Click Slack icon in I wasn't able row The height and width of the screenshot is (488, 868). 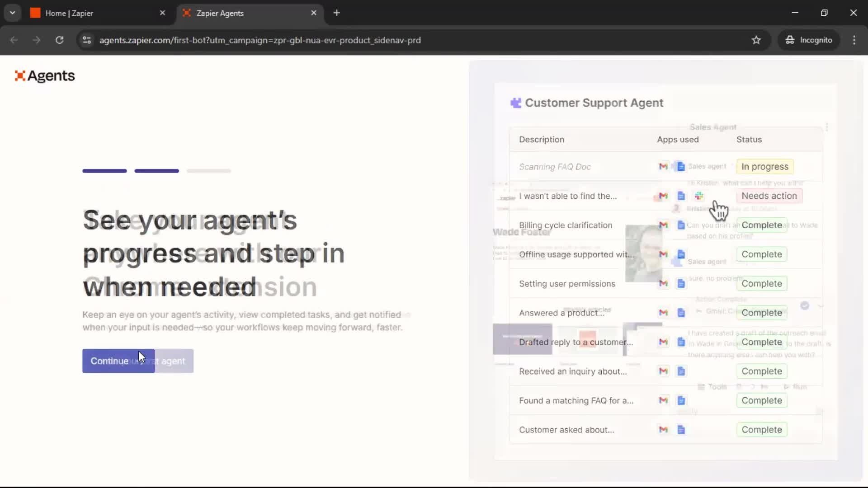pyautogui.click(x=699, y=196)
